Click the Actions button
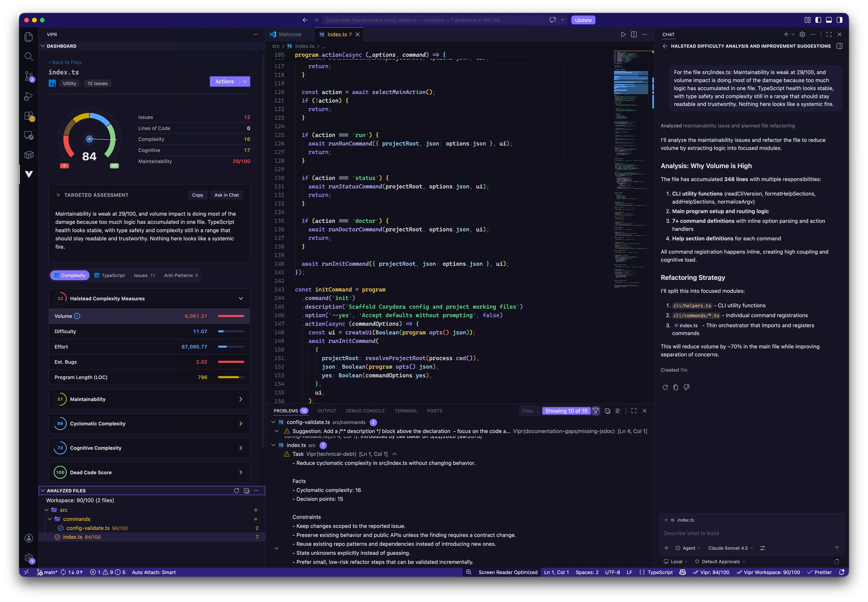Image resolution: width=868 pixels, height=602 pixels. [x=224, y=81]
